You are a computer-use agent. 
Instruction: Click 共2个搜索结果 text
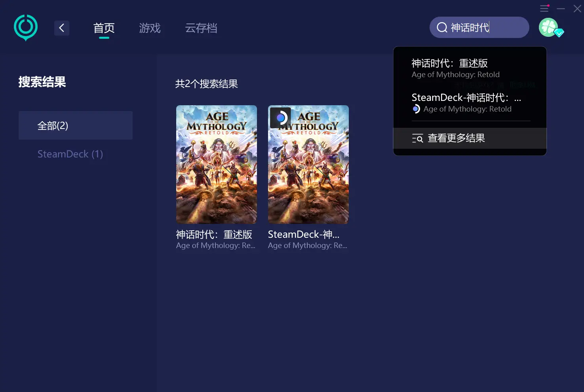(207, 84)
